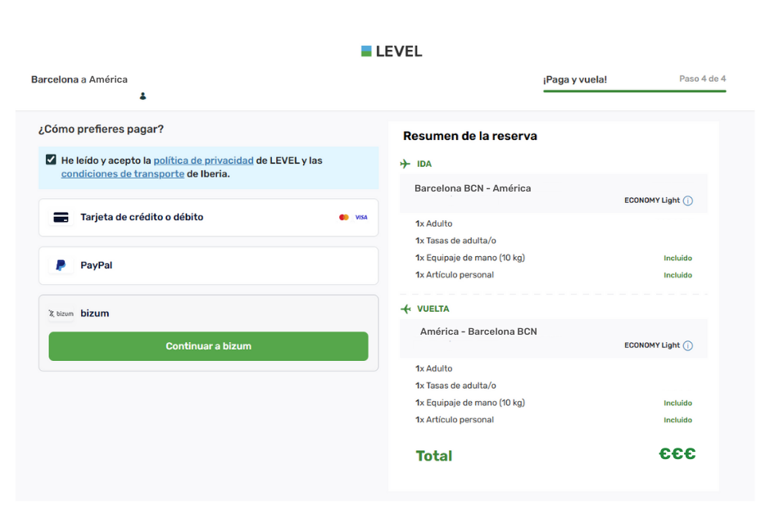Click the ¡Paga y vuela! step tab

tap(575, 79)
